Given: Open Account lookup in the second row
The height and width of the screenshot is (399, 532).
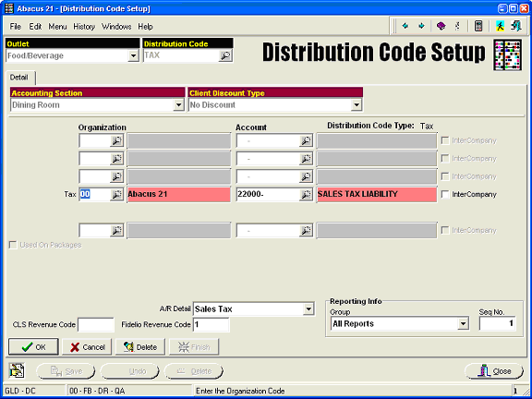Looking at the screenshot, I should [306, 159].
